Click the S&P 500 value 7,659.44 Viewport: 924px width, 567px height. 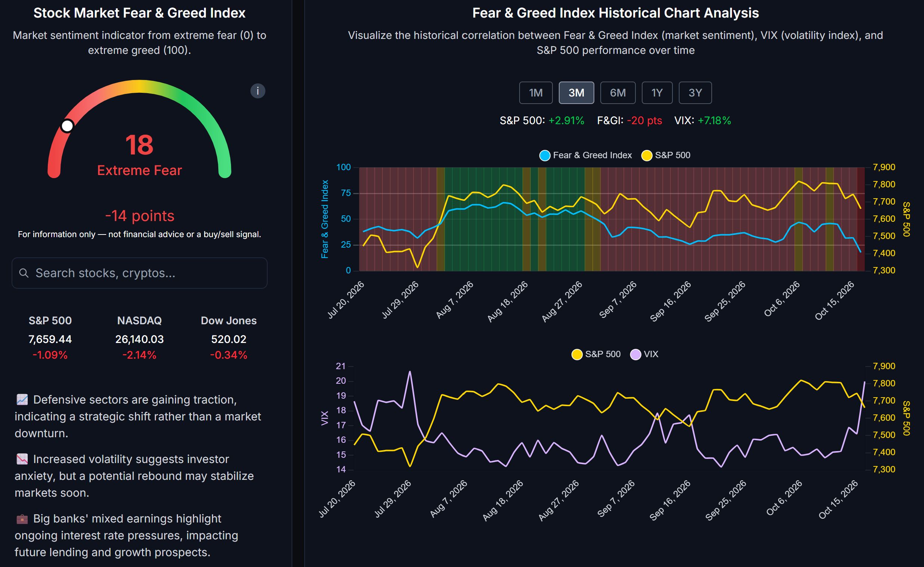[50, 339]
